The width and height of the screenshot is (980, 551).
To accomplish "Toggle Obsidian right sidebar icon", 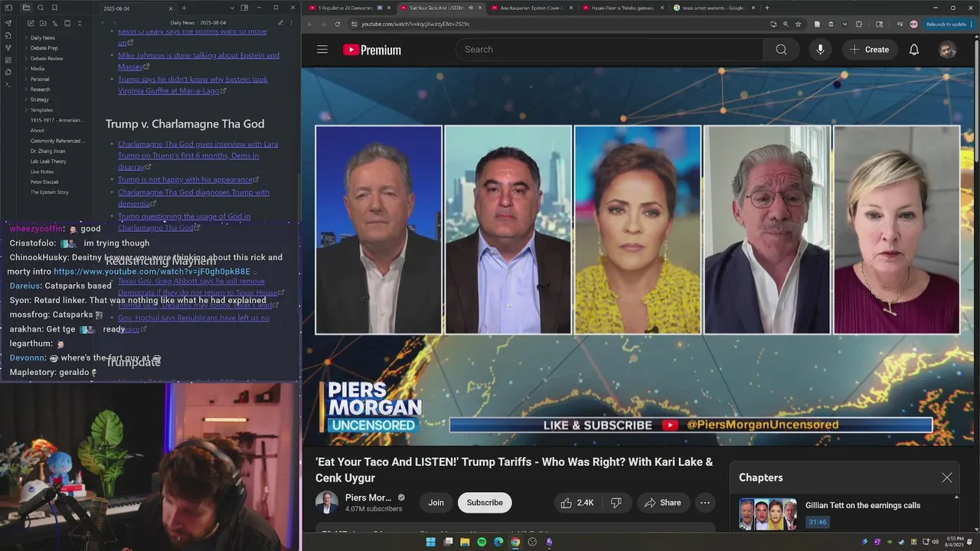I will point(244,8).
